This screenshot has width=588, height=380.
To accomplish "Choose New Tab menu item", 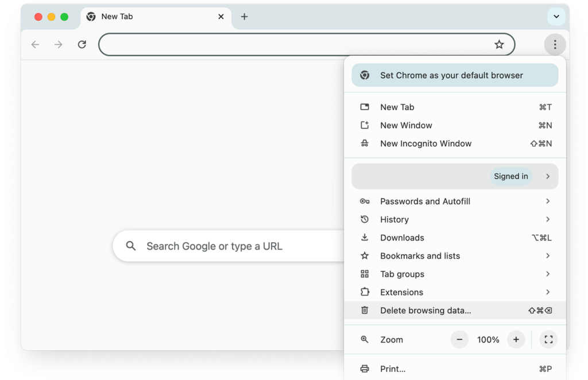I will [x=455, y=107].
